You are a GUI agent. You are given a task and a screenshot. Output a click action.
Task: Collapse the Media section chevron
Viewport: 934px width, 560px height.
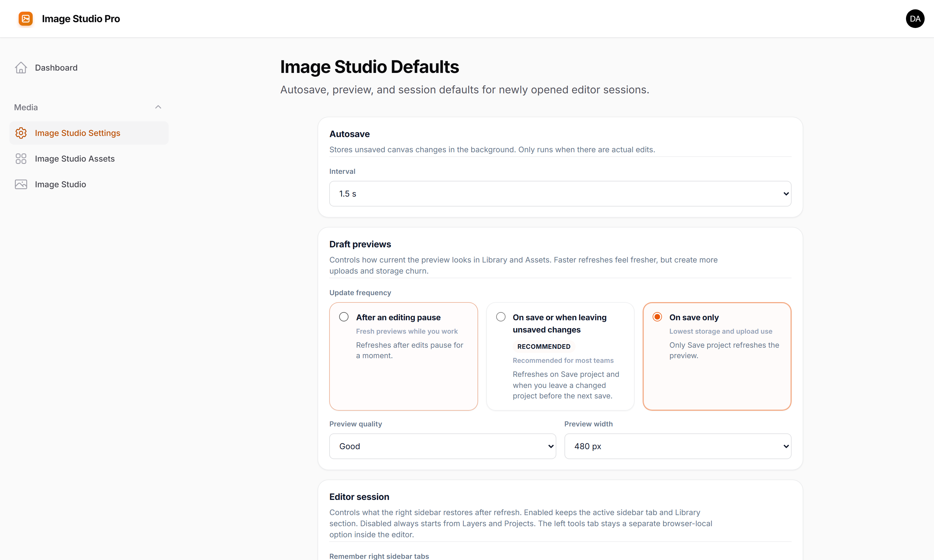coord(158,107)
